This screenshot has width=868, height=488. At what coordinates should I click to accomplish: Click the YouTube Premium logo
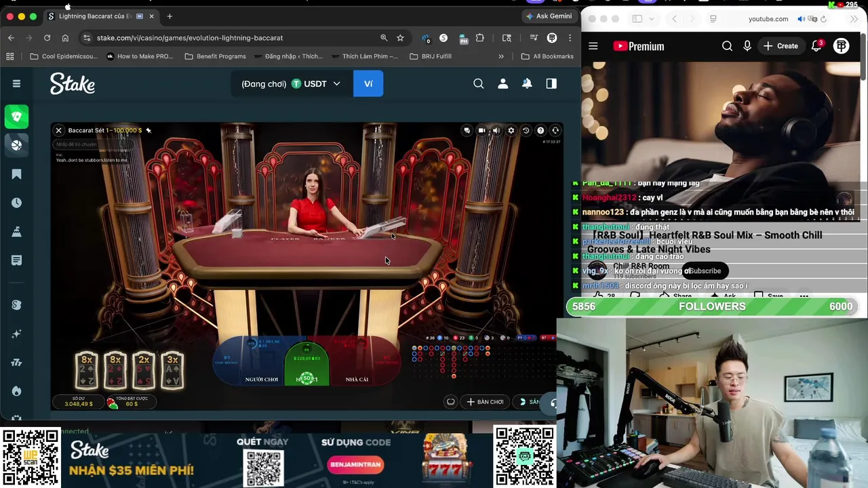pos(638,46)
